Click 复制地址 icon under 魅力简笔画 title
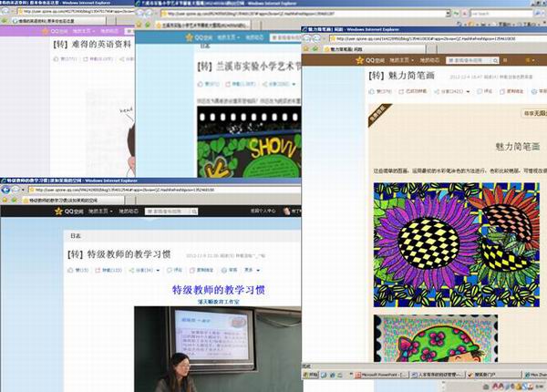 coord(502,91)
